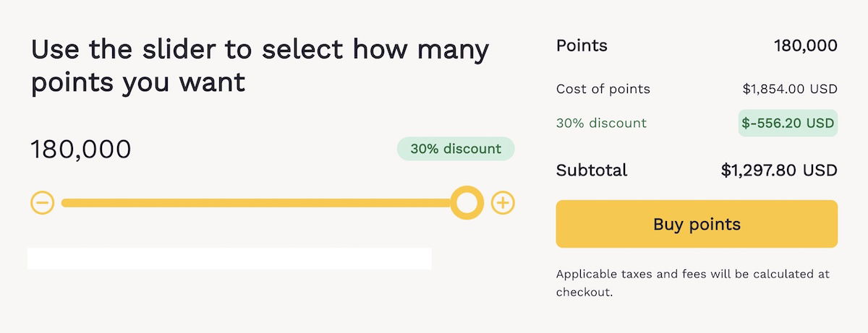Viewport: 868px width, 333px height.
Task: Click the plus icon to increase points
Action: click(x=503, y=203)
